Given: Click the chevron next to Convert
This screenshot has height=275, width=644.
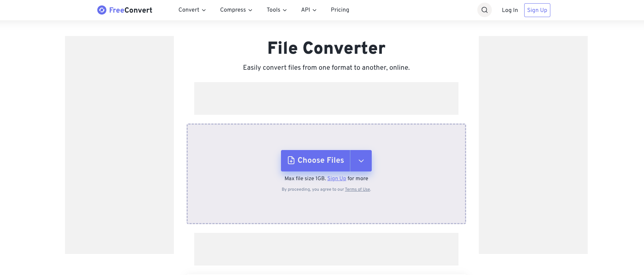Looking at the screenshot, I should 204,10.
